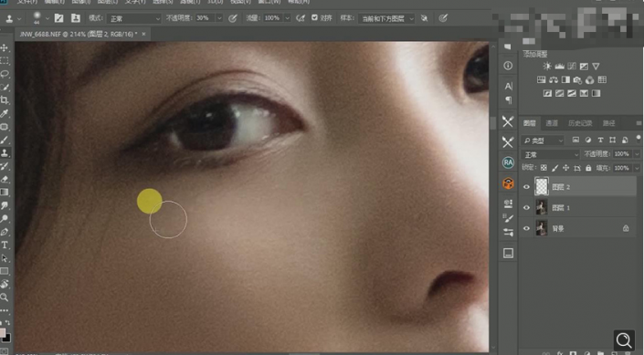Open the Clone Source panel from options bar
The height and width of the screenshot is (355, 644).
tap(76, 18)
